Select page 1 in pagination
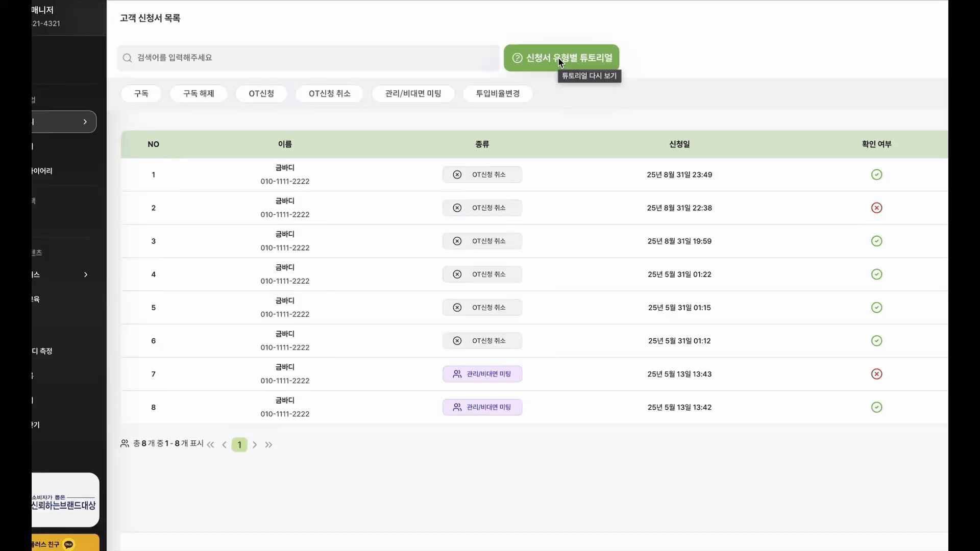This screenshot has height=551, width=980. [239, 445]
